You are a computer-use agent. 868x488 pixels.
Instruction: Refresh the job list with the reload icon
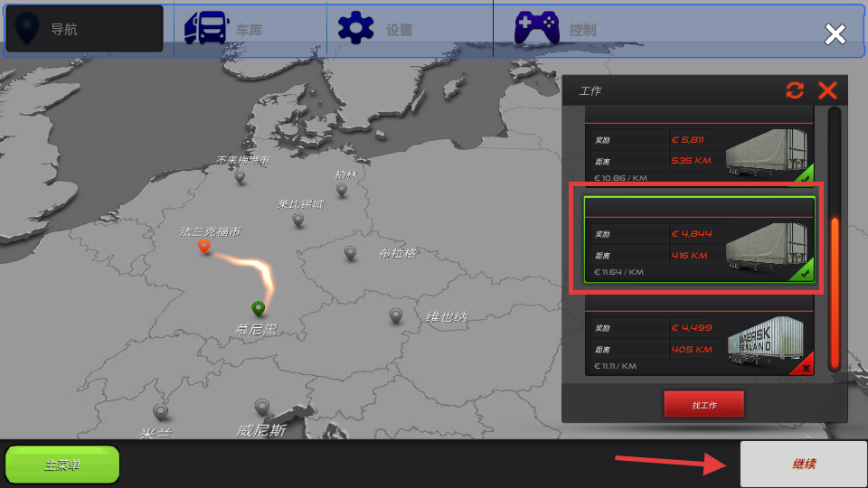tap(795, 90)
